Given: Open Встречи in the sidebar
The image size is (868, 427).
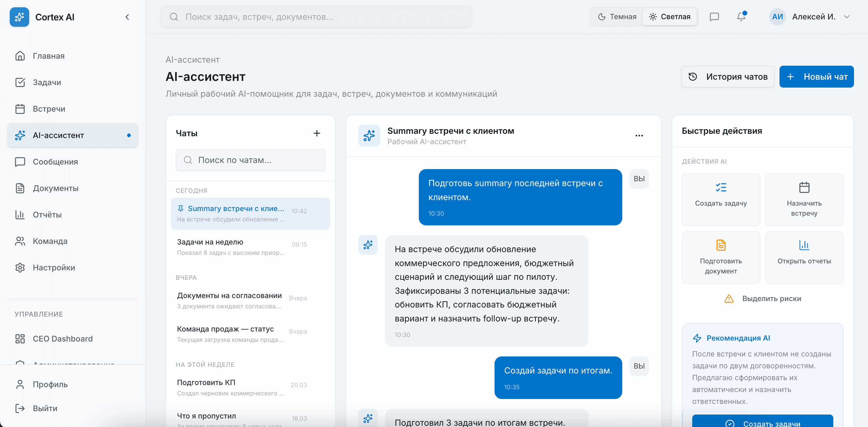Looking at the screenshot, I should click(x=72, y=109).
